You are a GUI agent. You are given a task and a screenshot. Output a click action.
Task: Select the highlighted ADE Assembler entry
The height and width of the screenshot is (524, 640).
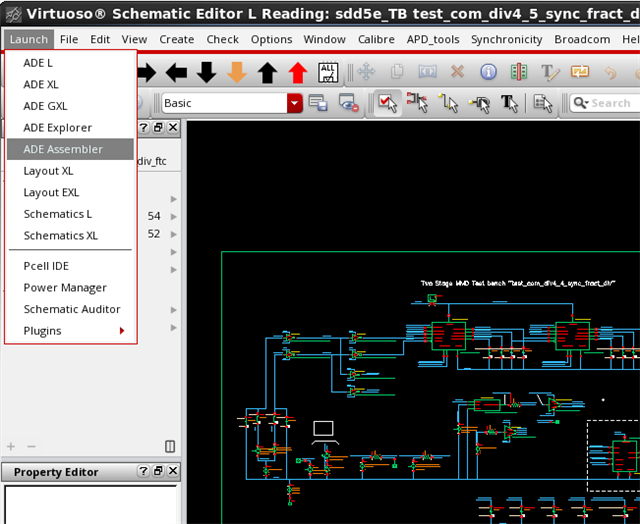coord(70,149)
